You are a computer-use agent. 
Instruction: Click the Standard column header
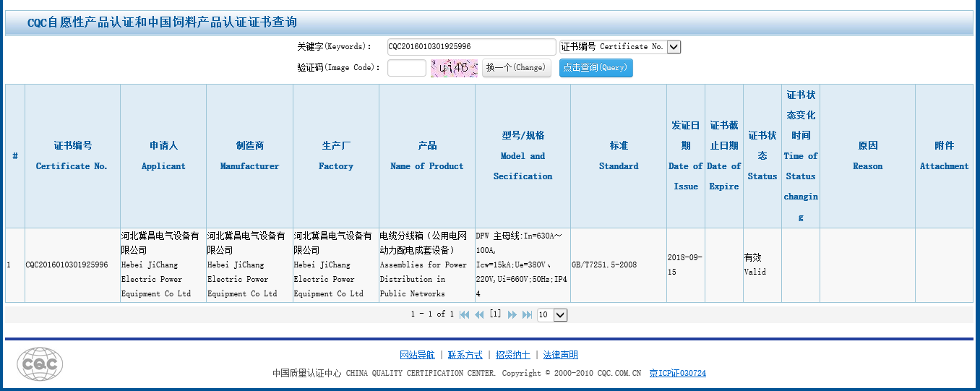[619, 156]
